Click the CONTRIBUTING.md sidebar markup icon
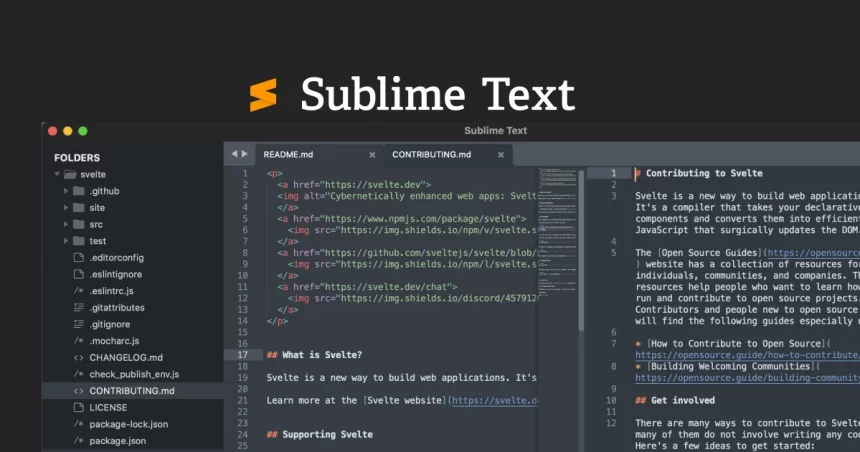The width and height of the screenshot is (860, 452). tap(78, 391)
